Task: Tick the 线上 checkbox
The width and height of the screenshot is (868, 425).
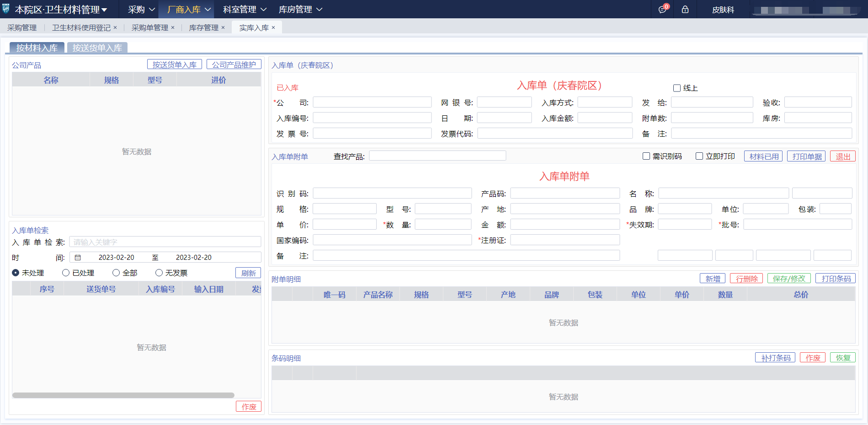Action: 677,88
